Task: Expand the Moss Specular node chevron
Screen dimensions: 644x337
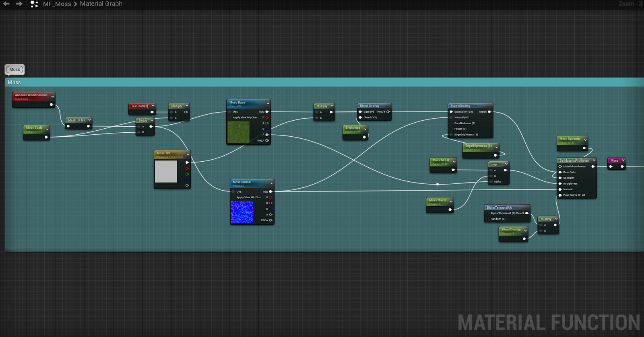Action: pos(585,140)
